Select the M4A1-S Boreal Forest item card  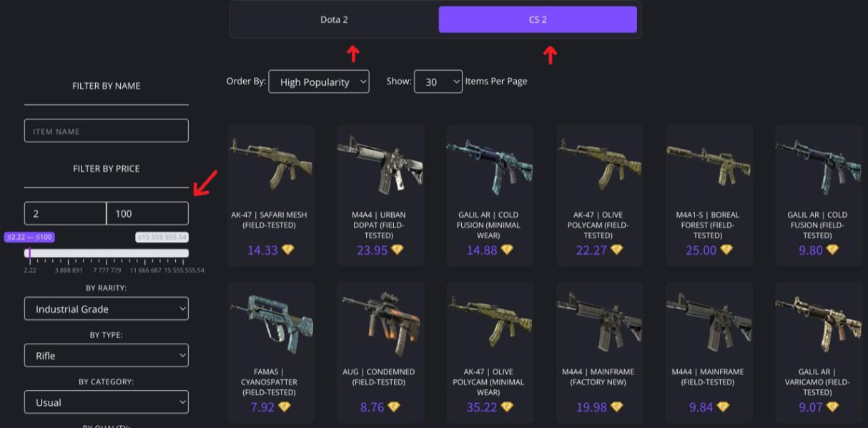709,195
